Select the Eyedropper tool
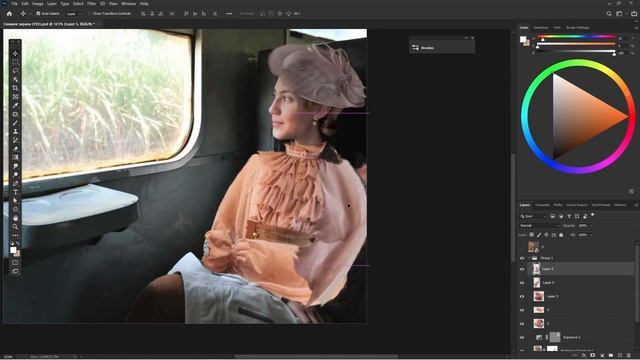Viewport: 640px width, 360px height. tap(15, 105)
